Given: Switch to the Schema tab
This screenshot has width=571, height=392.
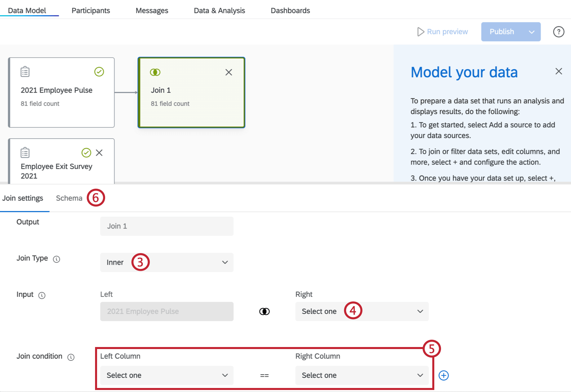Looking at the screenshot, I should [x=69, y=198].
